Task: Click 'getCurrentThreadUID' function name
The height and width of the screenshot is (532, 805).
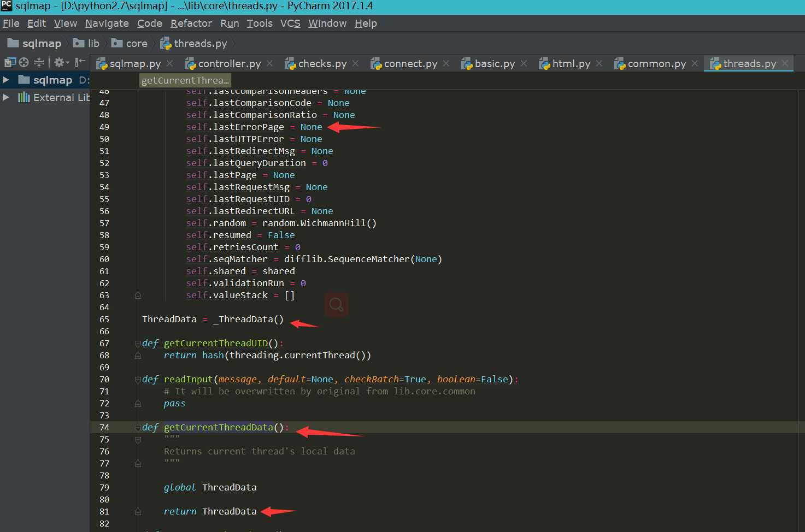Action: pyautogui.click(x=216, y=344)
